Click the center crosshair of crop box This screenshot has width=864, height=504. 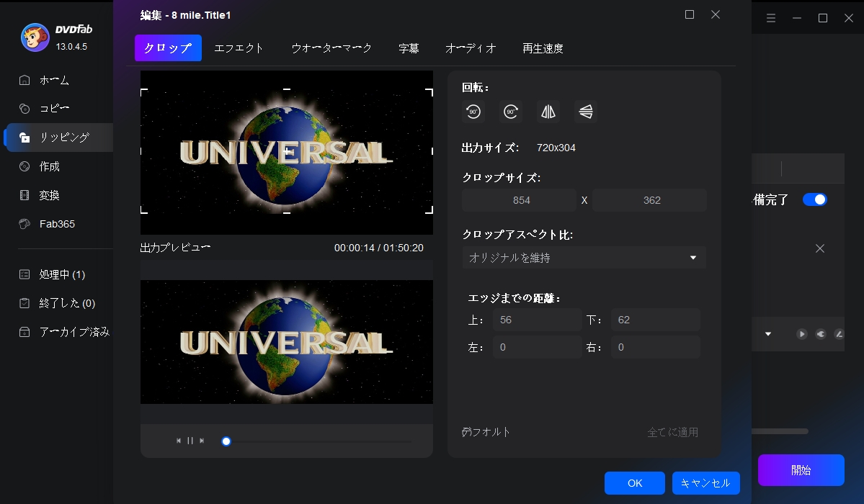(x=287, y=151)
